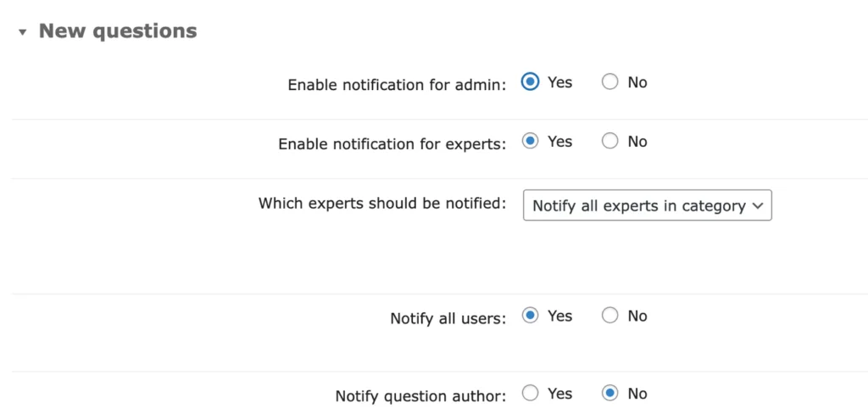Select No radio for admin notification
Viewport: 868px width, 420px height.
point(609,82)
